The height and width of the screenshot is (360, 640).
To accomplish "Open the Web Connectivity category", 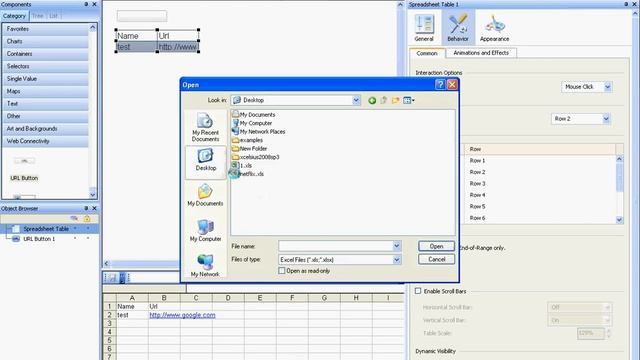I will point(45,141).
